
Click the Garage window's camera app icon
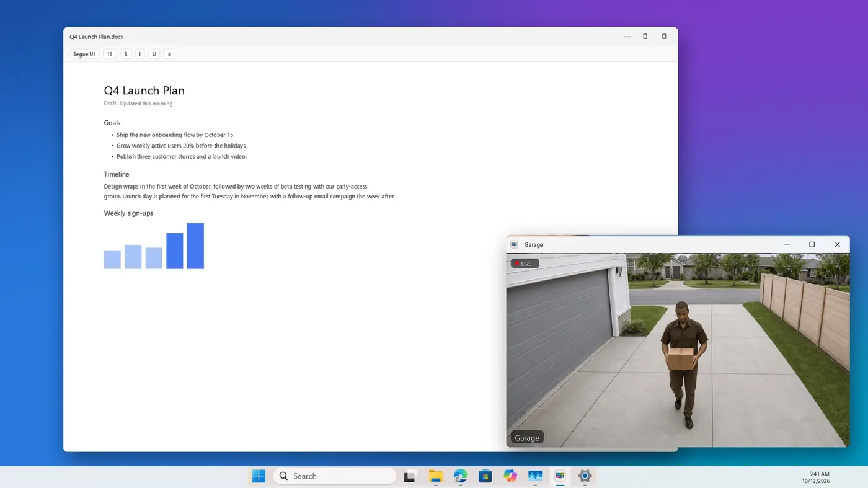click(x=514, y=244)
